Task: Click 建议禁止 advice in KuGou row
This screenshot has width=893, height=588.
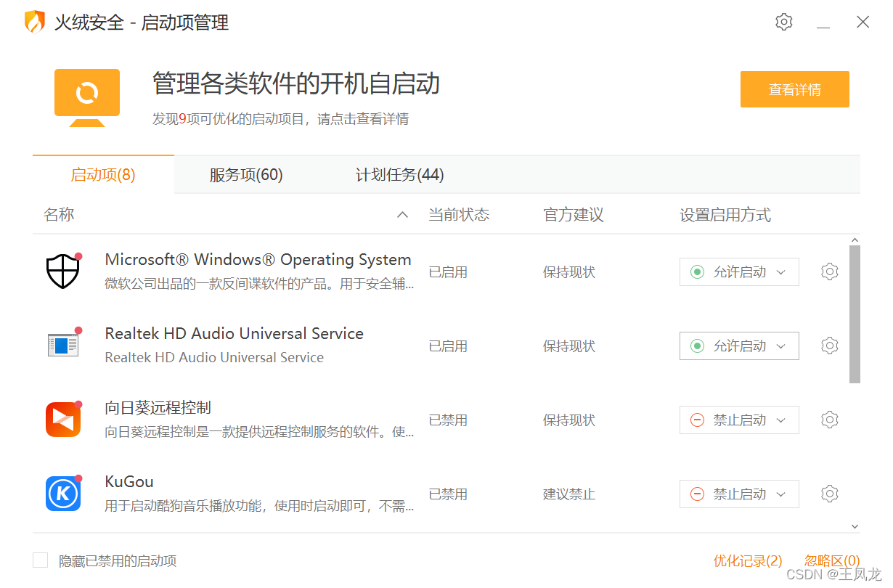Action: [x=569, y=494]
